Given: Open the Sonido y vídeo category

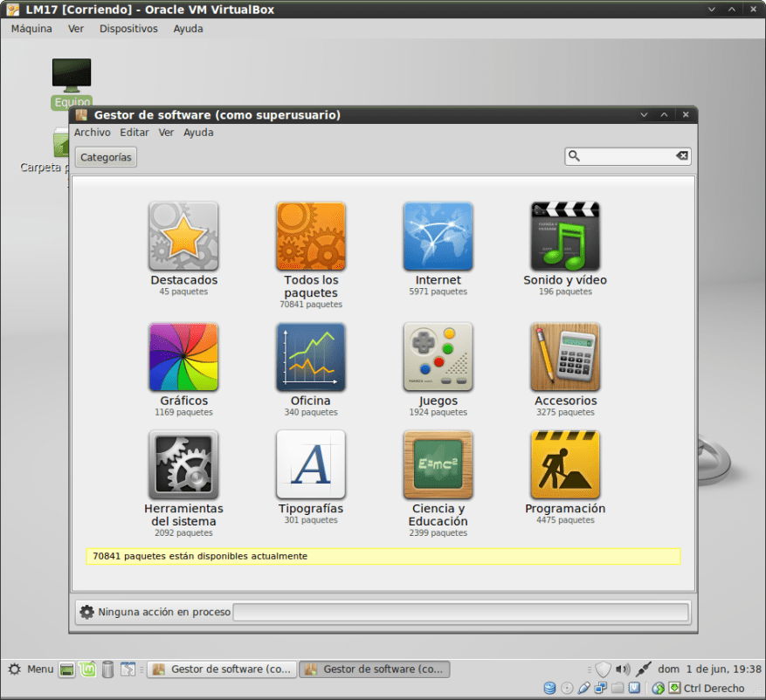Looking at the screenshot, I should 565,236.
